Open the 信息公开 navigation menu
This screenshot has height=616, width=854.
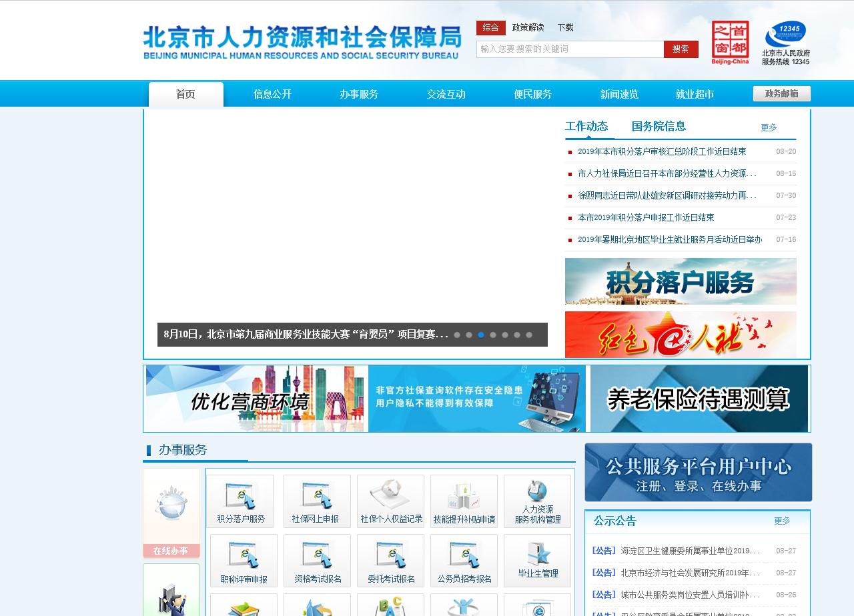pos(272,94)
